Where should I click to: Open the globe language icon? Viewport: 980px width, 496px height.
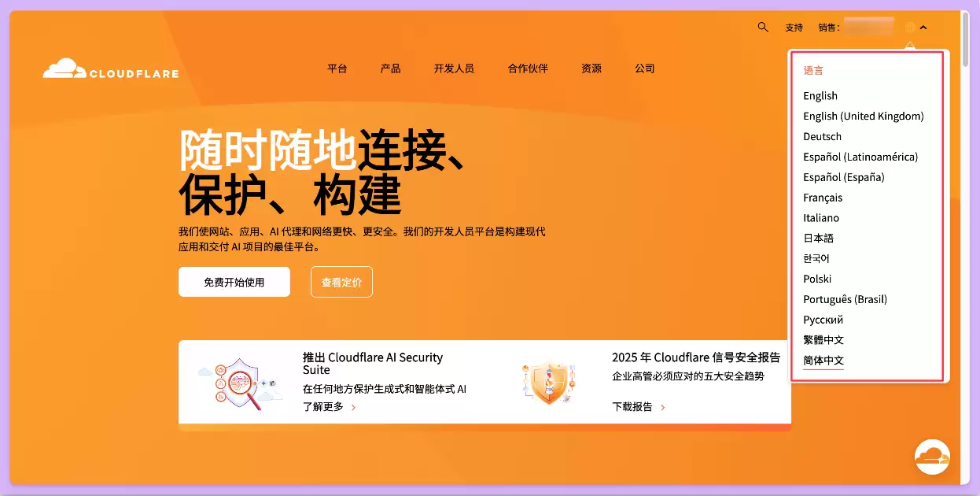[x=910, y=27]
